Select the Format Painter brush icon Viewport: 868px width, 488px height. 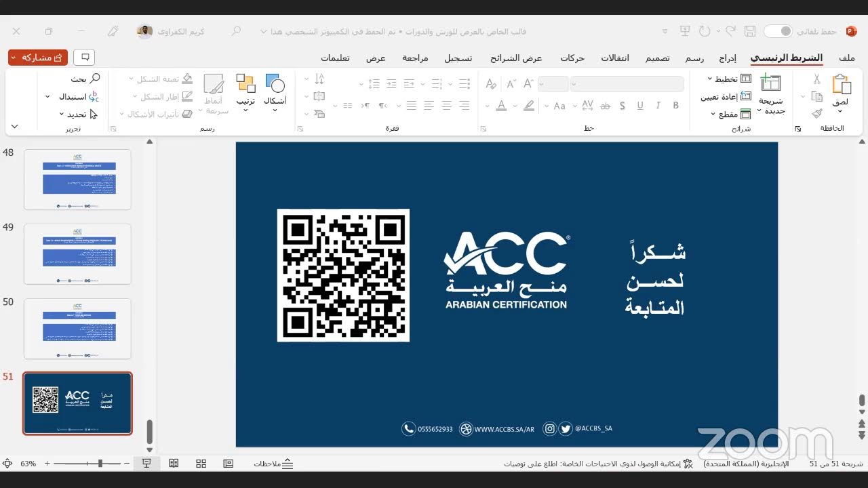click(817, 114)
